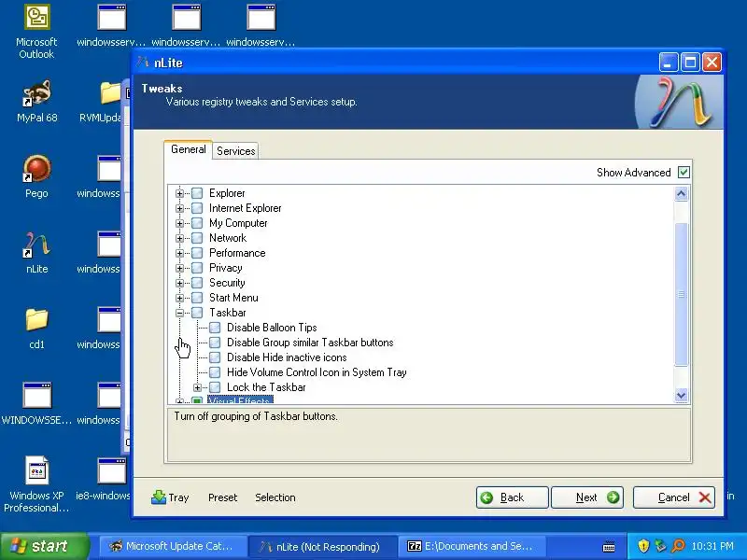Image resolution: width=747 pixels, height=560 pixels.
Task: Click the magnifier icon in system tray
Action: 678,546
